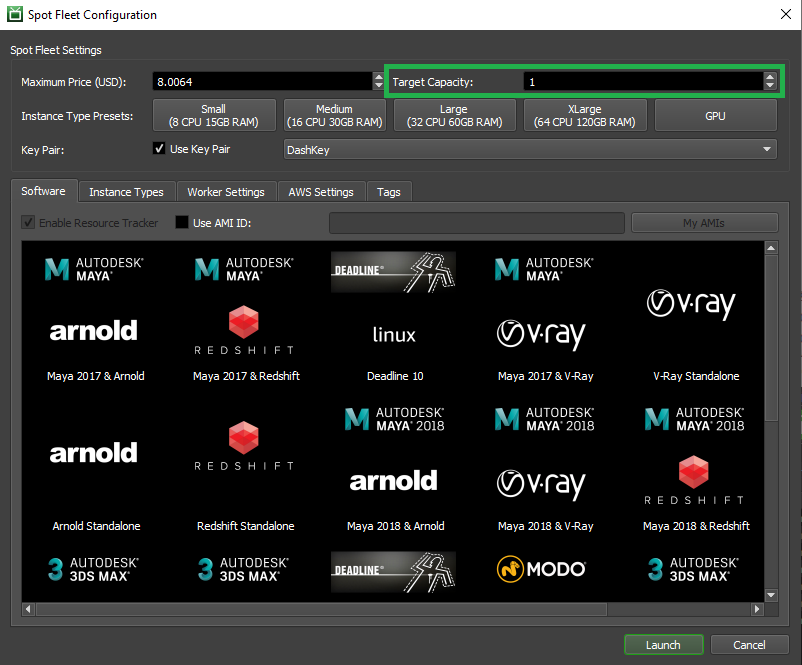Screen dimensions: 802x665
Task: Click the Target Capacity input field
Action: [643, 81]
